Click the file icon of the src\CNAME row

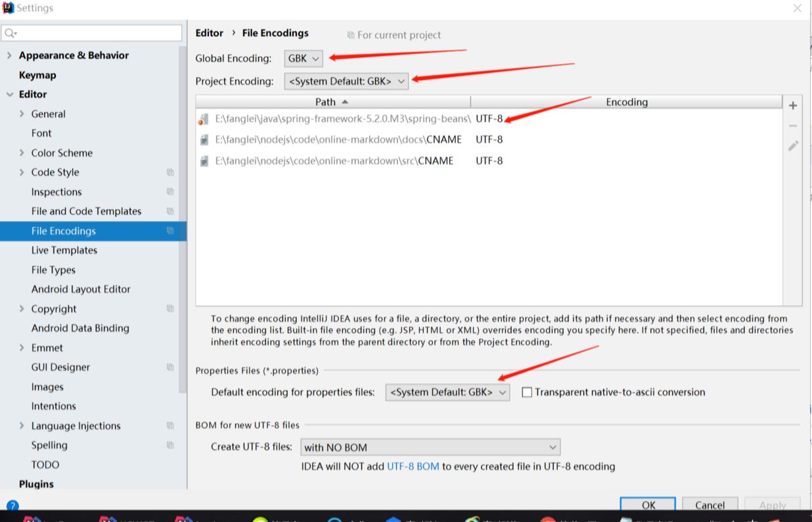[204, 160]
